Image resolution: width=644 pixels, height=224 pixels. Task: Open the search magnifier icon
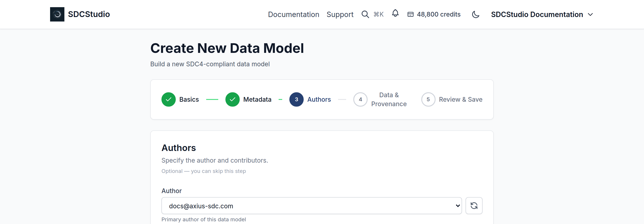click(x=365, y=14)
